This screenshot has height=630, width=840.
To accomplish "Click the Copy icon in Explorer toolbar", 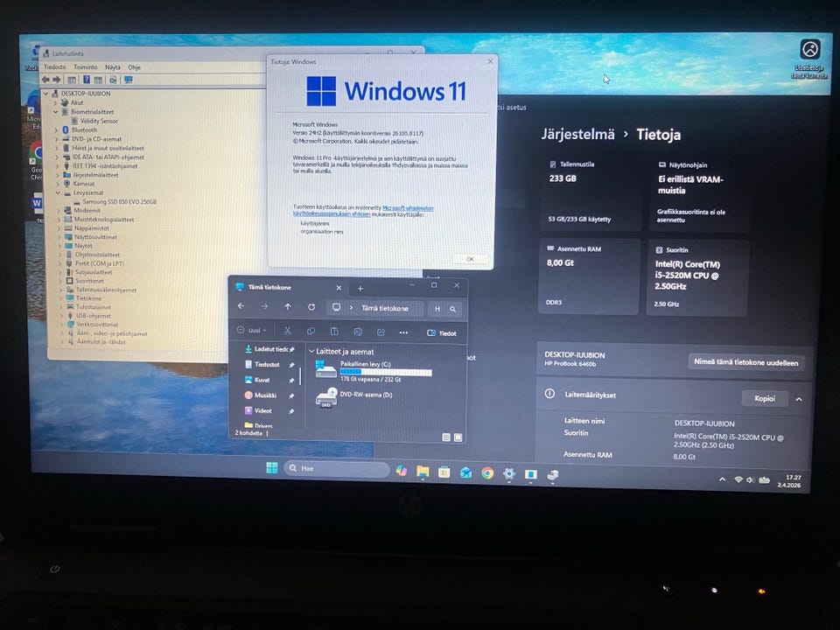I will 311,332.
